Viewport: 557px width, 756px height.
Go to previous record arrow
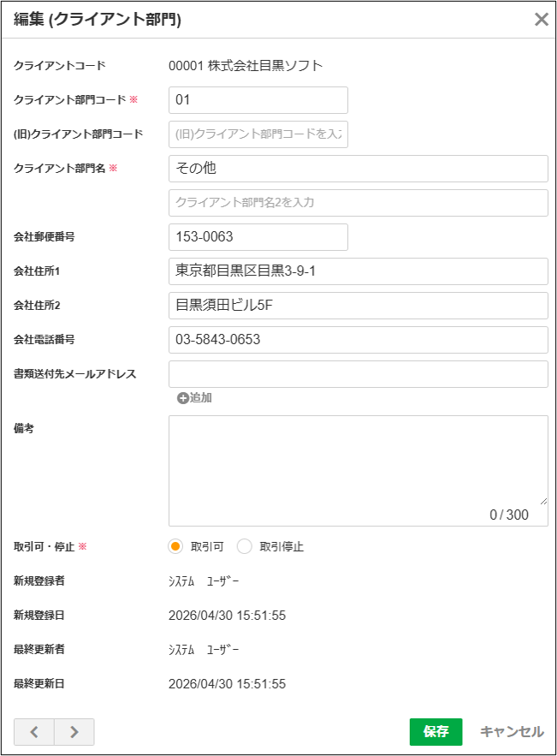(34, 732)
